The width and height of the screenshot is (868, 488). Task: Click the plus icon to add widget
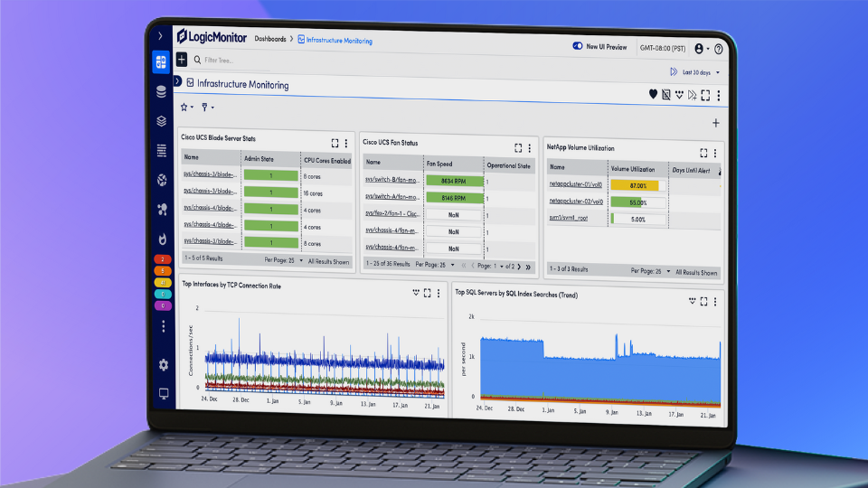coord(716,123)
